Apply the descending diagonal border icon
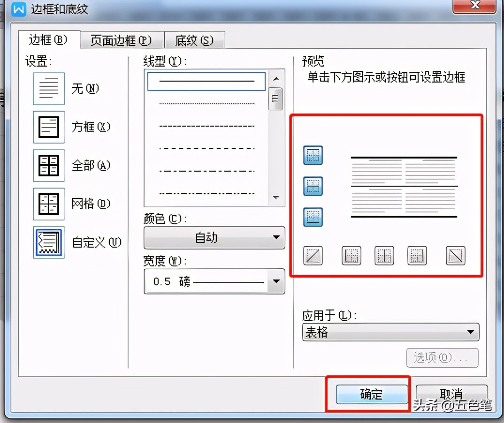The image size is (504, 423). pos(455,256)
